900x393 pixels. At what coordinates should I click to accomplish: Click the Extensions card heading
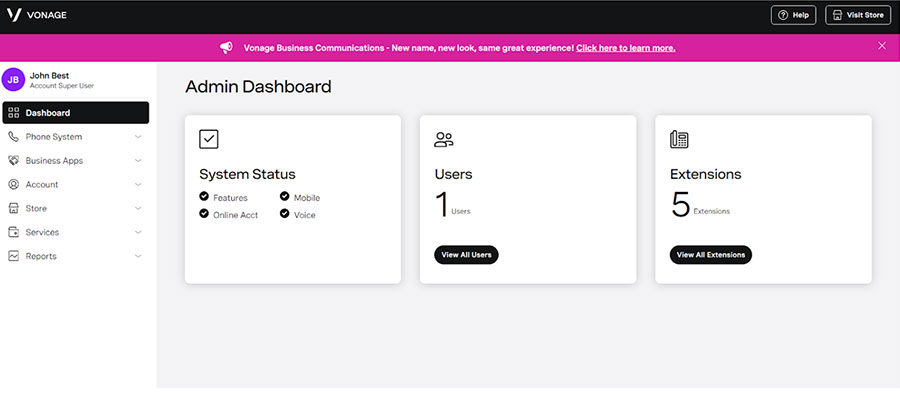[705, 174]
